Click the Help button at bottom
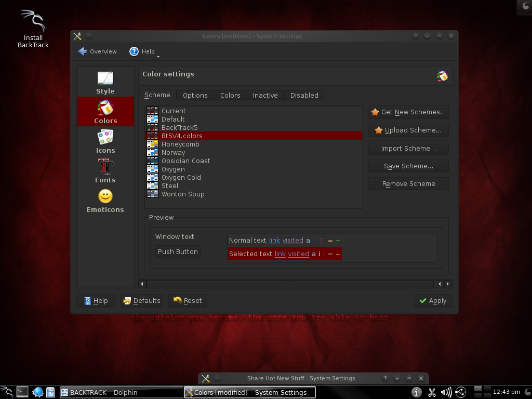The width and height of the screenshot is (532, 399). (96, 301)
